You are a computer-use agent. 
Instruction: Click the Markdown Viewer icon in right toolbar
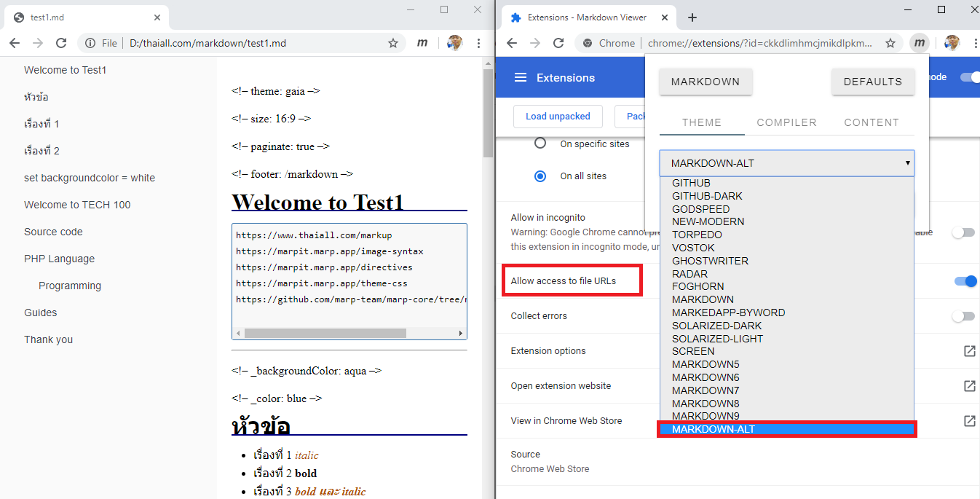click(x=920, y=43)
